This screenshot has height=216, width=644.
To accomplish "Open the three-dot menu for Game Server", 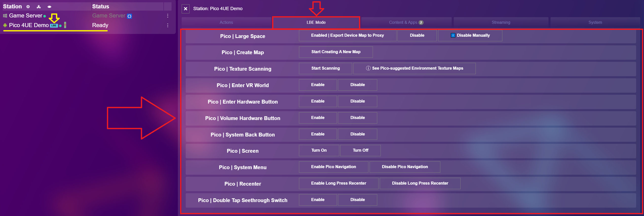I will [168, 16].
